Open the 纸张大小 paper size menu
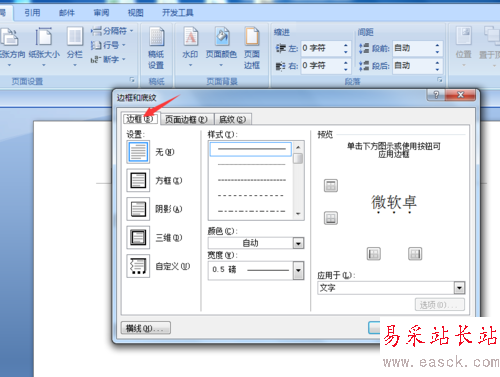The width and height of the screenshot is (500, 377). click(x=44, y=47)
